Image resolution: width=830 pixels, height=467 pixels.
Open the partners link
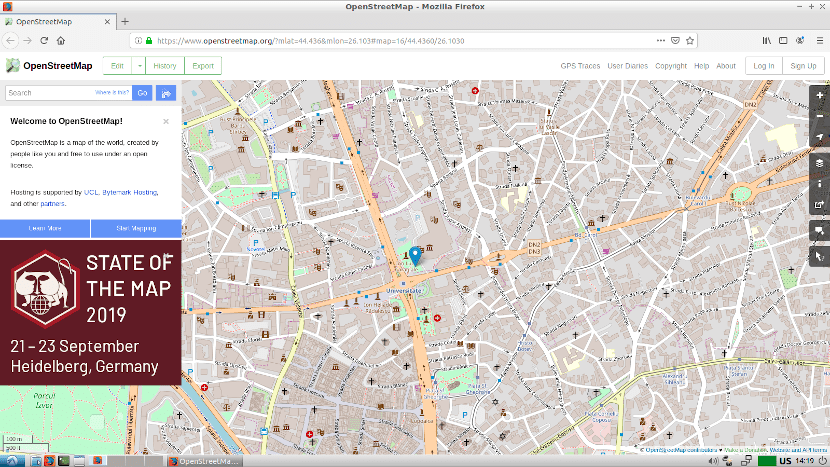pos(52,203)
